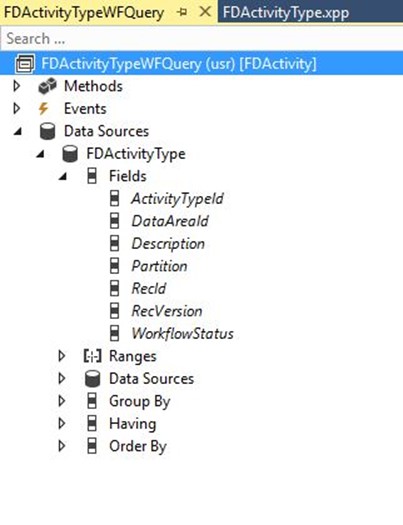
Task: Select the ActivityTypeId field
Action: (x=177, y=199)
